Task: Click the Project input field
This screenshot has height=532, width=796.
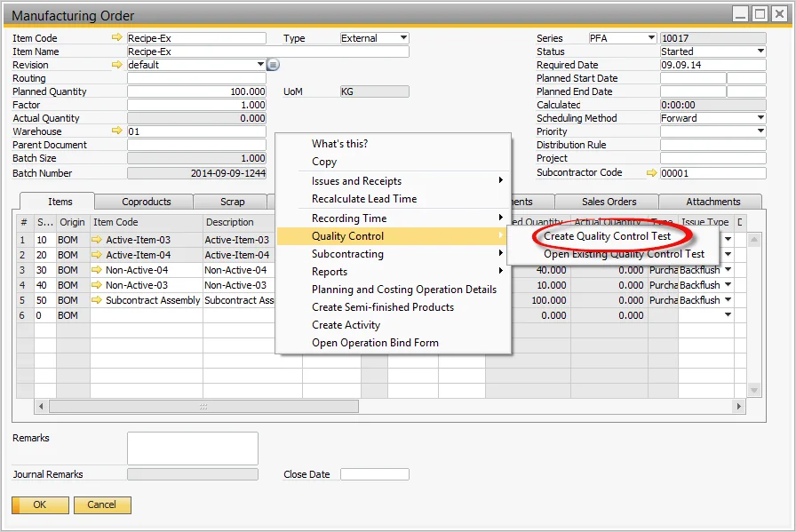Action: pyautogui.click(x=712, y=158)
